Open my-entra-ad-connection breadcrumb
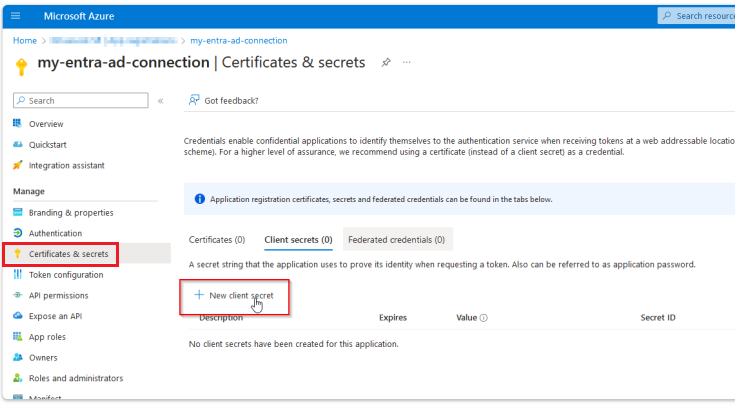This screenshot has width=735, height=405. click(239, 41)
